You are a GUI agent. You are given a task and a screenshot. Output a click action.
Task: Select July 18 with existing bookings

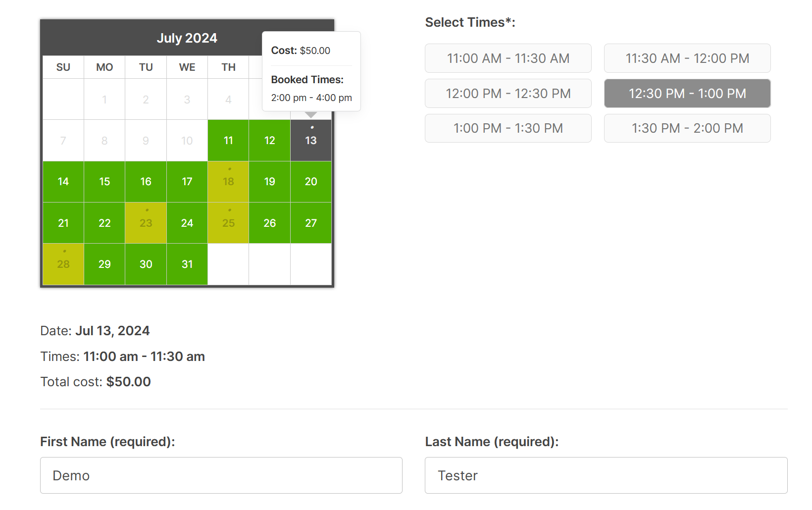pos(228,182)
